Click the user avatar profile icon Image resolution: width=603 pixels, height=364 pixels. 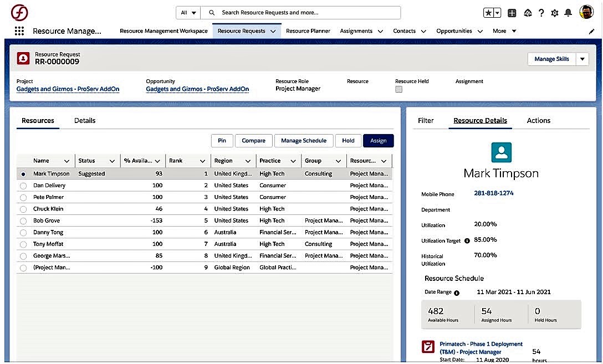pyautogui.click(x=586, y=12)
